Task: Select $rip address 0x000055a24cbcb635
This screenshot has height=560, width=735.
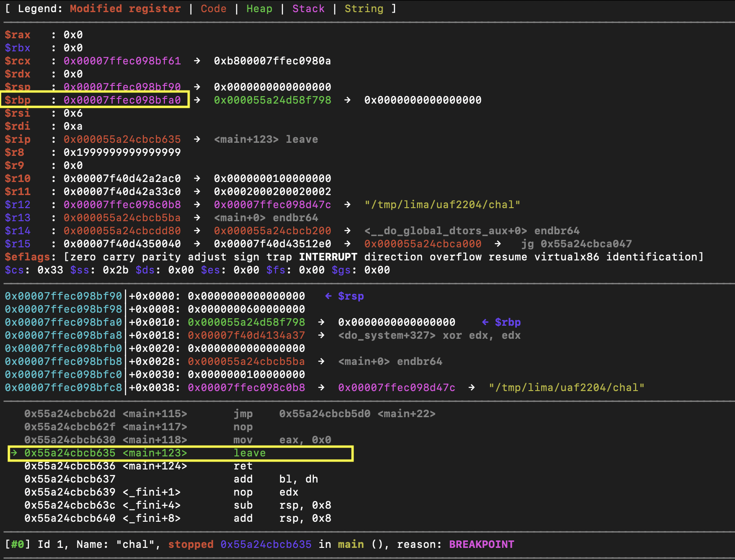Action: 122,140
